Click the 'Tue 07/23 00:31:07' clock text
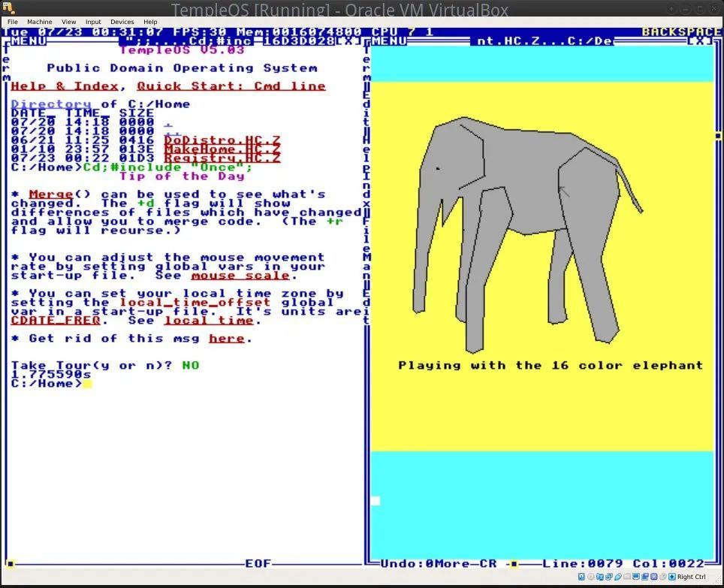Viewport: 724px width, 588px height. coord(82,32)
